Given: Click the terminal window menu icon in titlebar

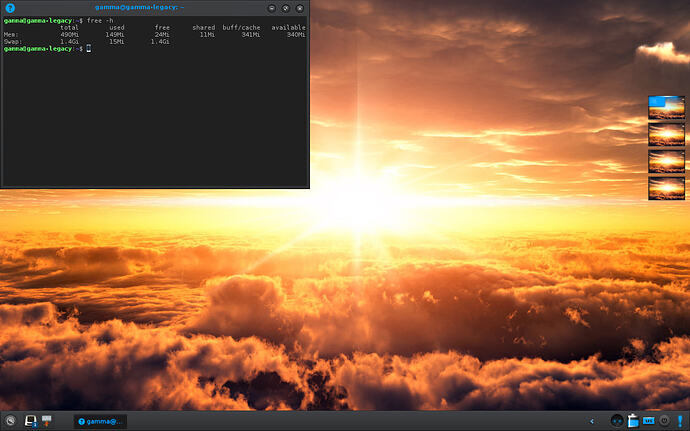Looking at the screenshot, I should (x=10, y=7).
